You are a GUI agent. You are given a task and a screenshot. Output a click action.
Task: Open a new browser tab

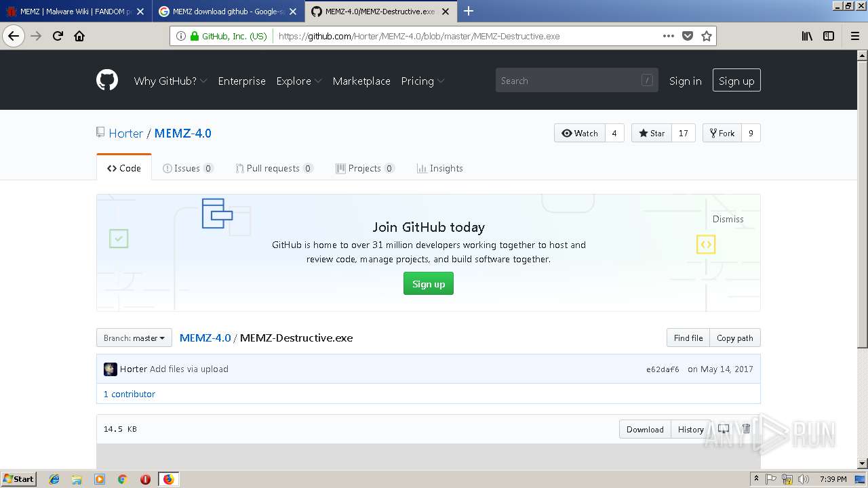tap(468, 11)
